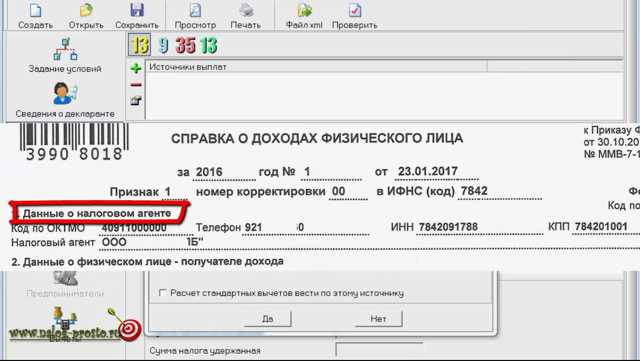This screenshot has width=640, height=361.
Task: Select the blue 9 tax rate icon
Action: 163,45
